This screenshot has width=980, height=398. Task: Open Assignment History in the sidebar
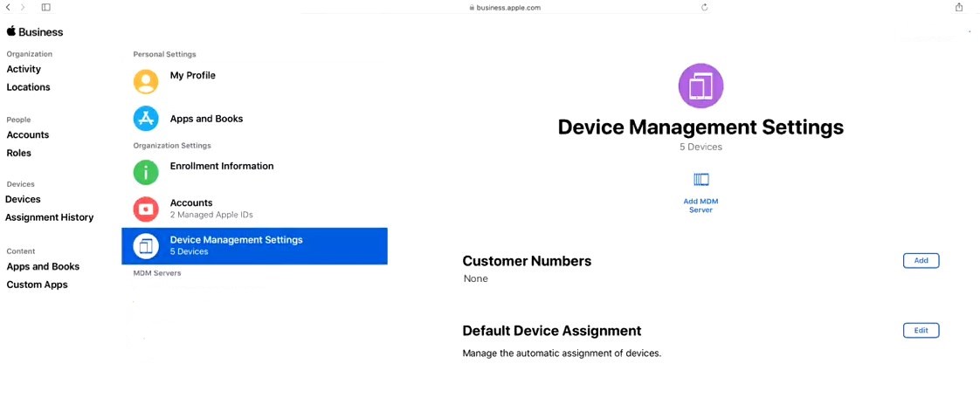pos(50,217)
